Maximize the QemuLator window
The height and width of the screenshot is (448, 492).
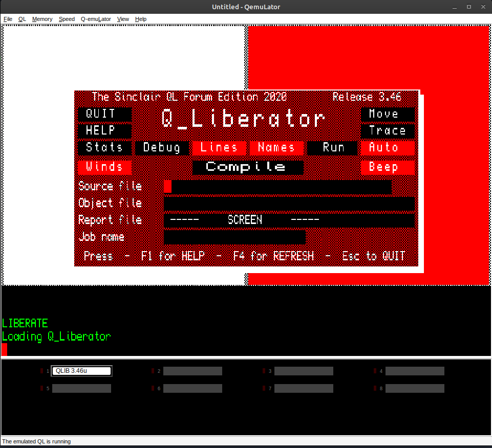pyautogui.click(x=469, y=7)
